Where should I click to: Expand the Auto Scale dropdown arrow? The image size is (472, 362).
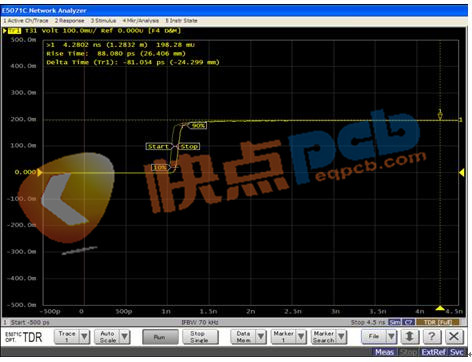(125, 337)
